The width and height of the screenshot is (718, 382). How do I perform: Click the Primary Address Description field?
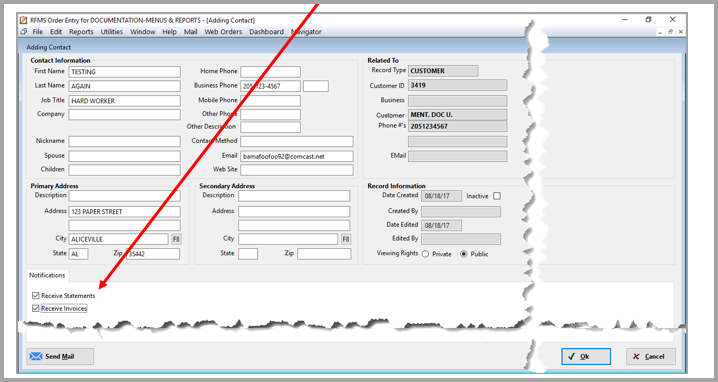125,196
